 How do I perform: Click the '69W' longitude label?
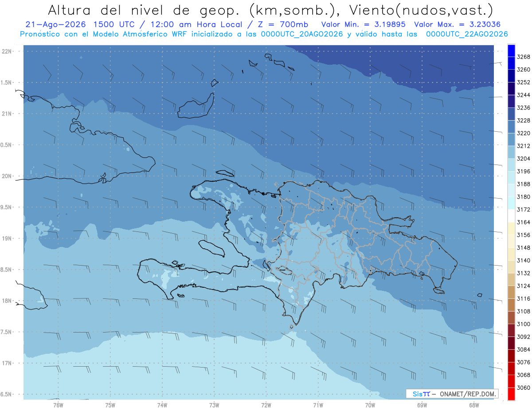(x=422, y=405)
